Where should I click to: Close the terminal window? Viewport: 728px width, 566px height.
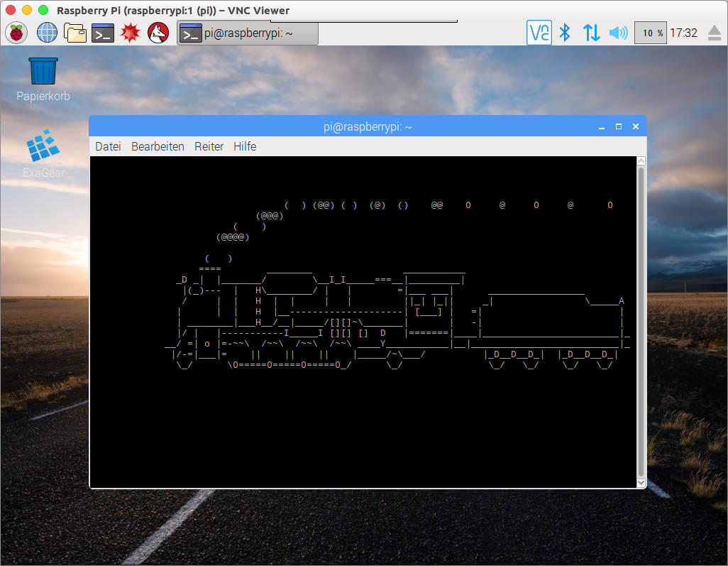click(x=636, y=126)
